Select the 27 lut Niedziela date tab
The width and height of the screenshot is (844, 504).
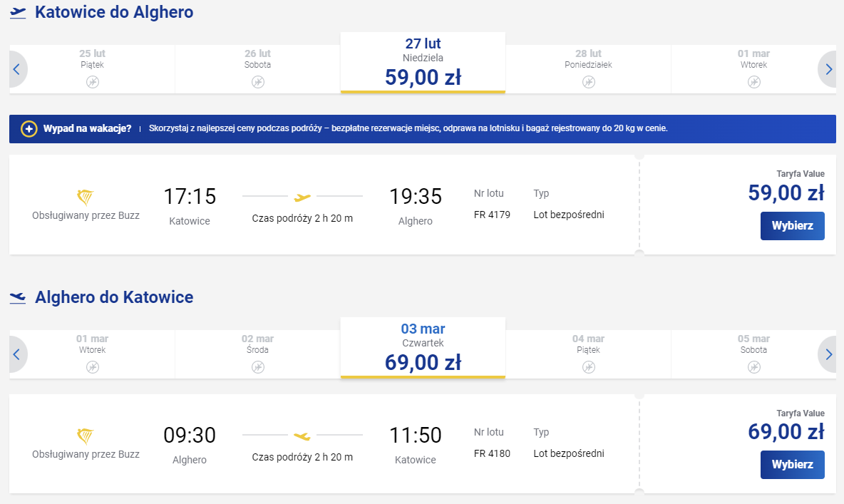click(423, 63)
